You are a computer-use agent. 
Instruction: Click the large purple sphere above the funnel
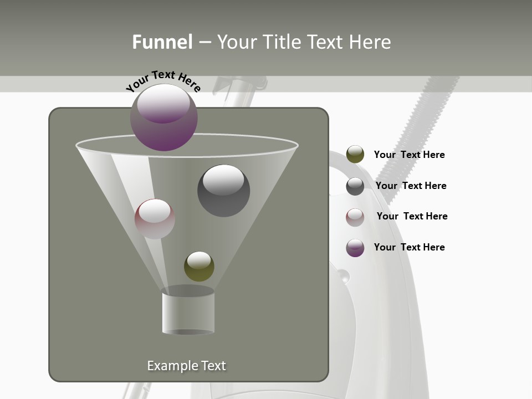pos(164,117)
